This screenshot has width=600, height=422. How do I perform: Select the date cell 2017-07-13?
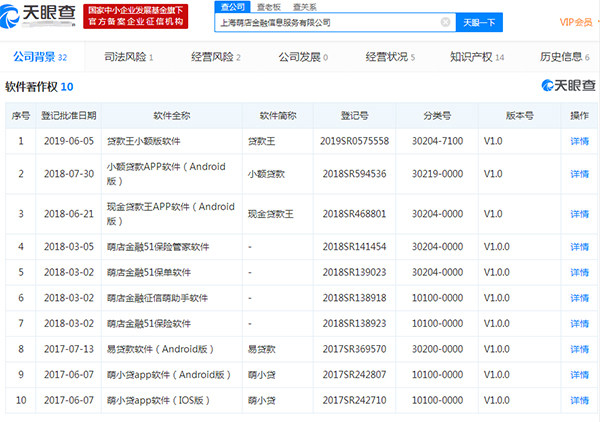click(x=69, y=349)
